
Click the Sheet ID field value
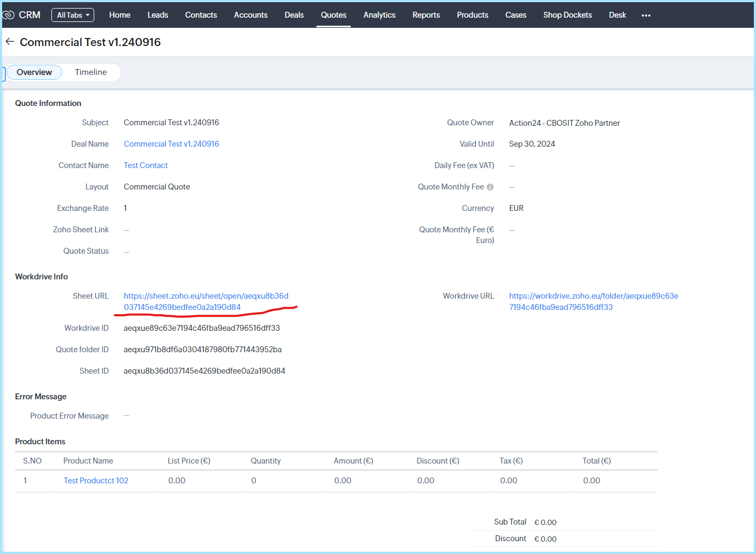click(204, 371)
